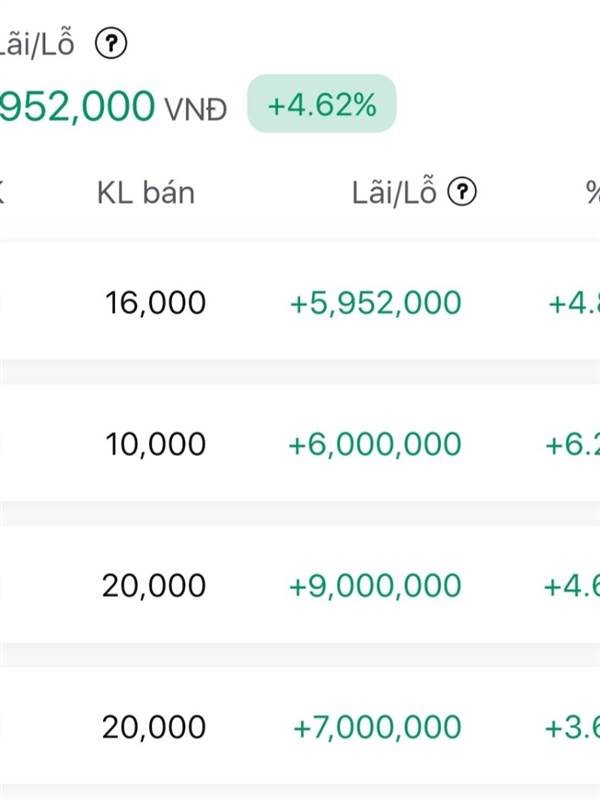Tap the +3.6 percent value
This screenshot has height=800, width=600.
coord(573,727)
